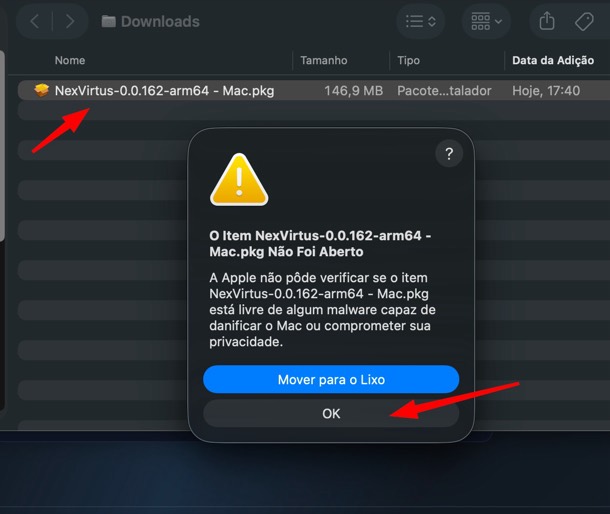The height and width of the screenshot is (514, 610).
Task: Sort by Data da Adição column
Action: (x=553, y=60)
